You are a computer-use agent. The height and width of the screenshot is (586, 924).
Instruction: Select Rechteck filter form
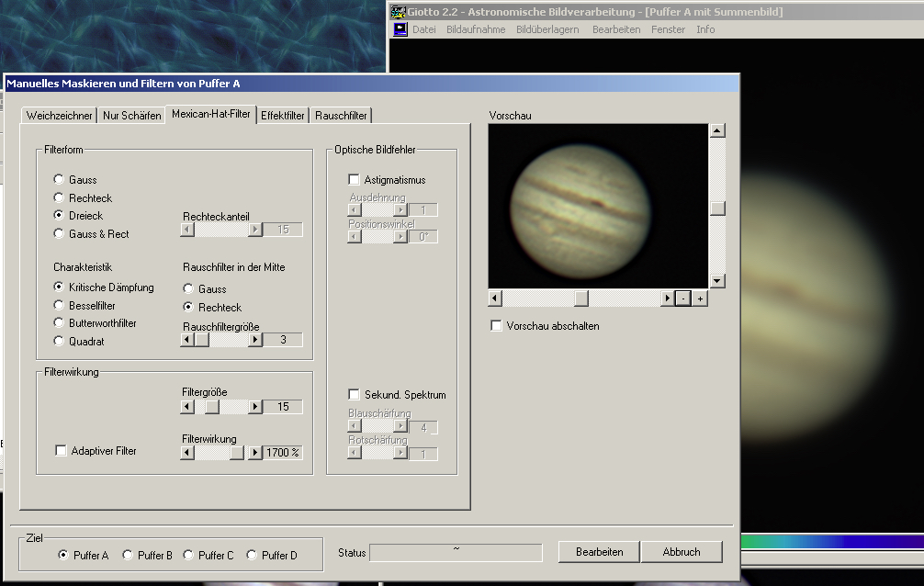click(83, 198)
